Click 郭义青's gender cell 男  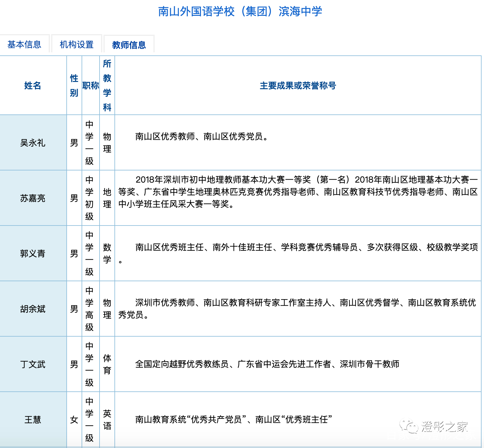pyautogui.click(x=74, y=254)
